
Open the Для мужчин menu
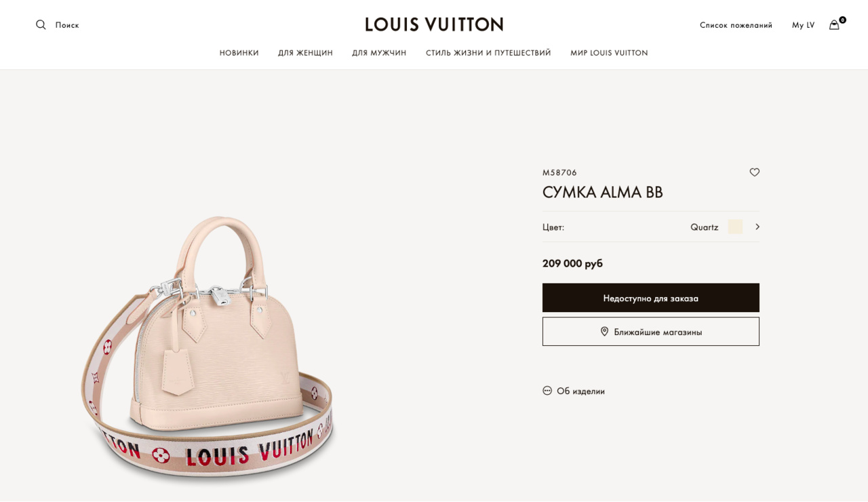(x=379, y=53)
